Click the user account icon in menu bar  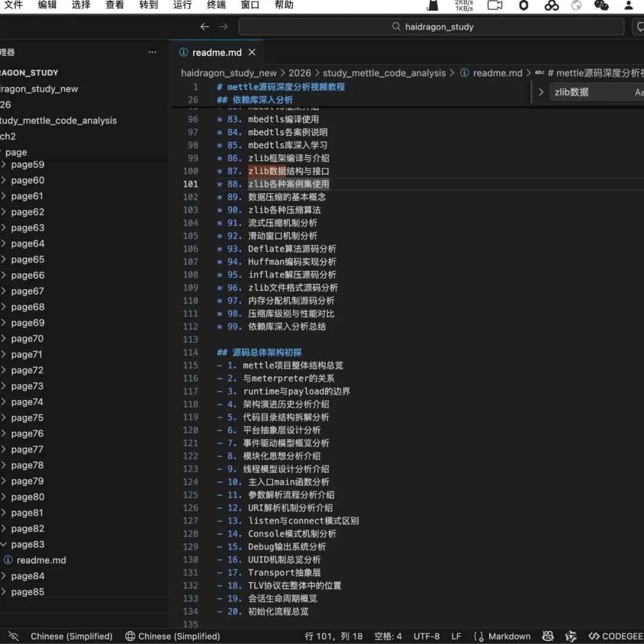(x=628, y=5)
